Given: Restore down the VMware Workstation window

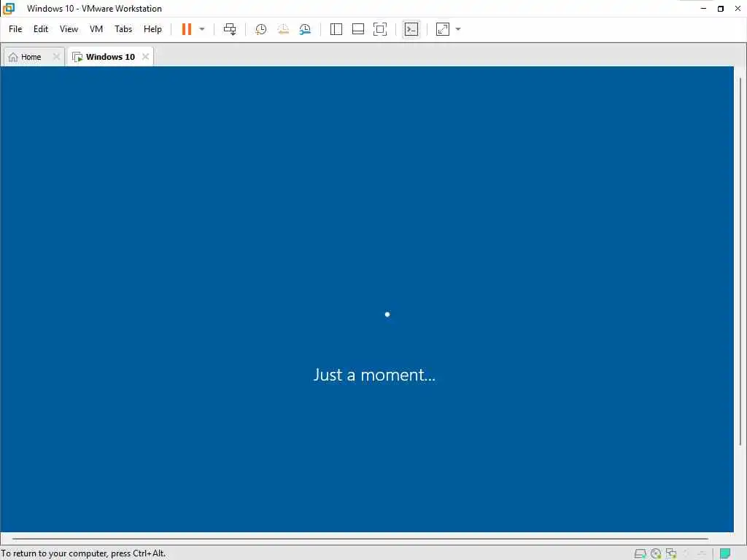Looking at the screenshot, I should pos(720,9).
